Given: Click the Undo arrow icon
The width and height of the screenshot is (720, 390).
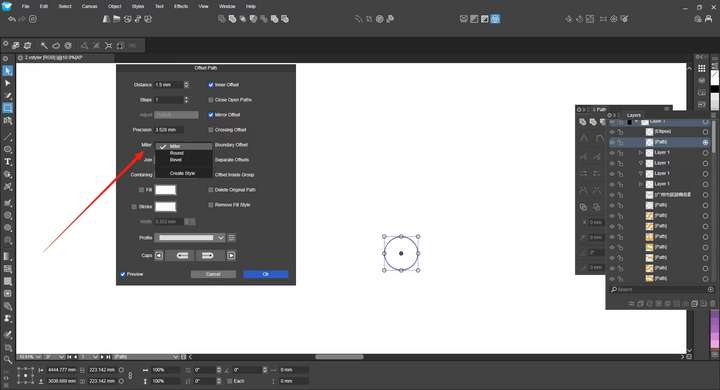Looking at the screenshot, I should (12, 19).
